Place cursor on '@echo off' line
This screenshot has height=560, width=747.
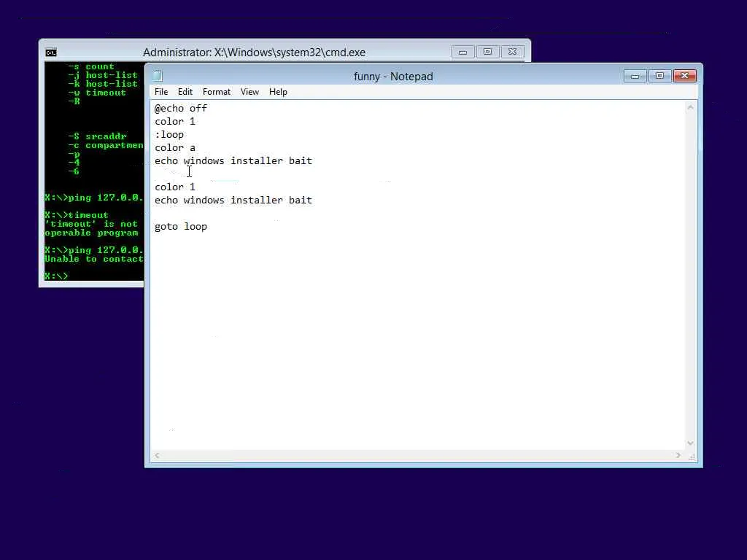click(181, 109)
